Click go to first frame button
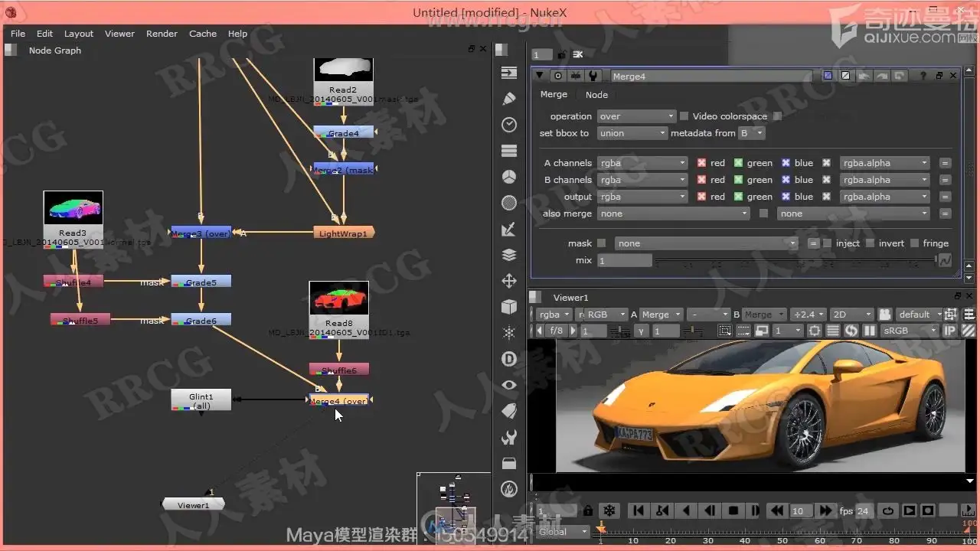 [x=637, y=510]
